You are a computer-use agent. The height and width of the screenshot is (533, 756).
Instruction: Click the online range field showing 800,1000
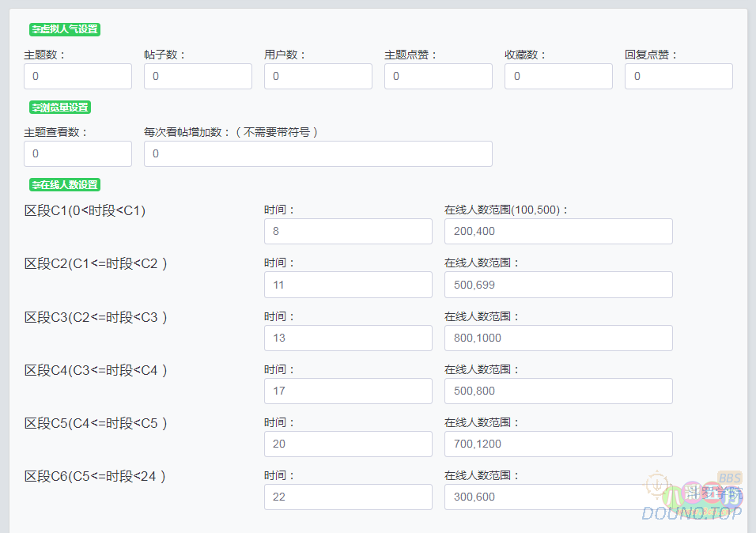coord(558,338)
